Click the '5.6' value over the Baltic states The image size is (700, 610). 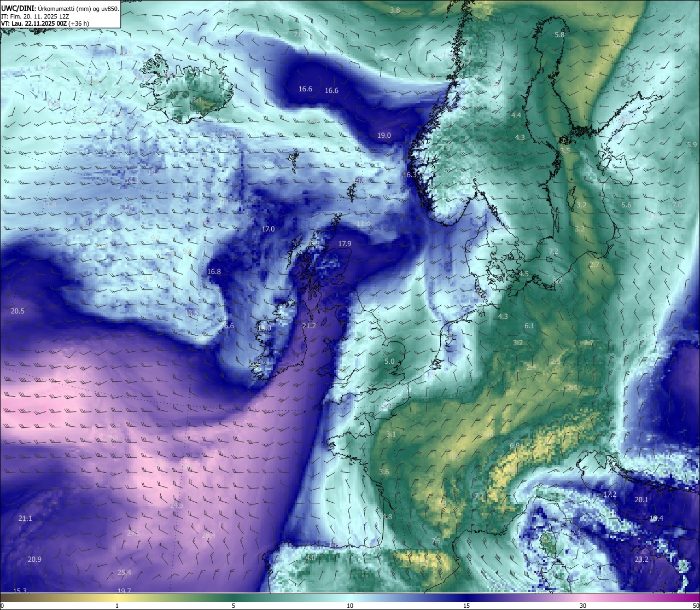(626, 205)
